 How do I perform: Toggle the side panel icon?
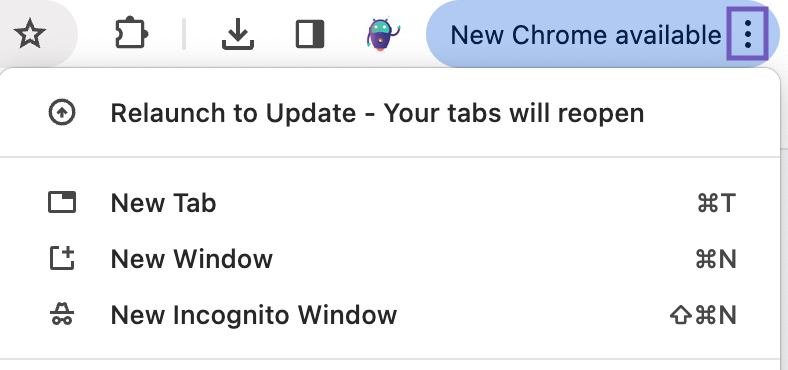tap(310, 34)
